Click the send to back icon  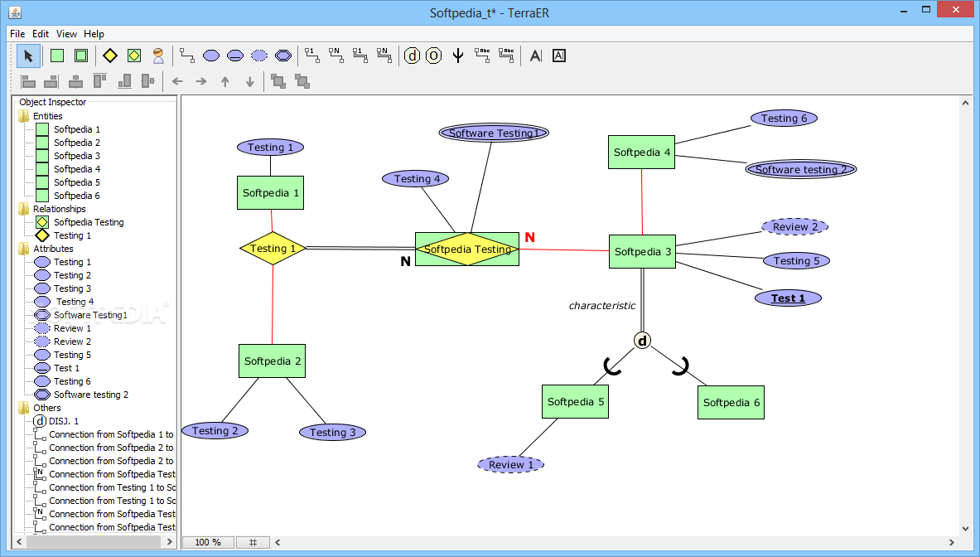point(302,81)
